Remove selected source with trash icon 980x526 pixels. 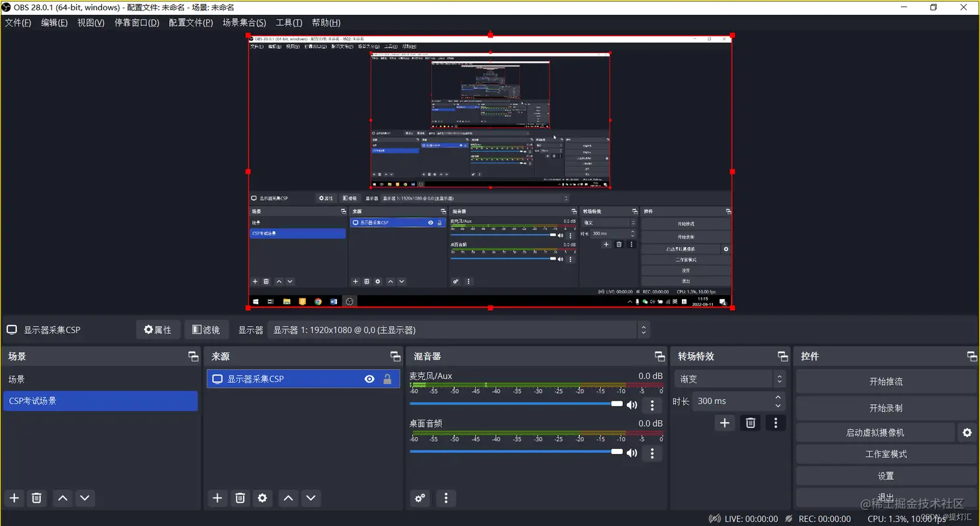(x=240, y=498)
